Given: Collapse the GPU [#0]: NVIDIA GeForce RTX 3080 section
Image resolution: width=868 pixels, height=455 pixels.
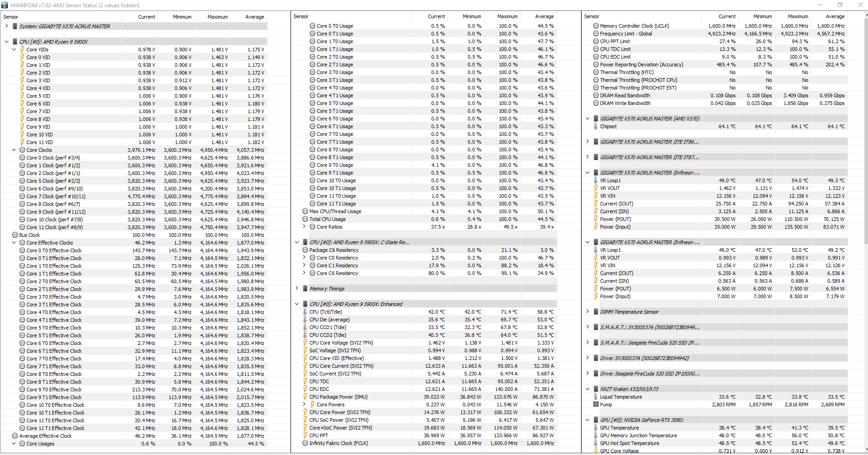Looking at the screenshot, I should [588, 420].
